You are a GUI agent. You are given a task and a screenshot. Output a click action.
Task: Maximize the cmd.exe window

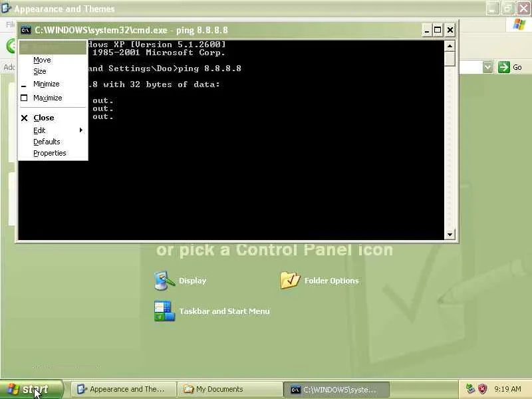(438, 30)
